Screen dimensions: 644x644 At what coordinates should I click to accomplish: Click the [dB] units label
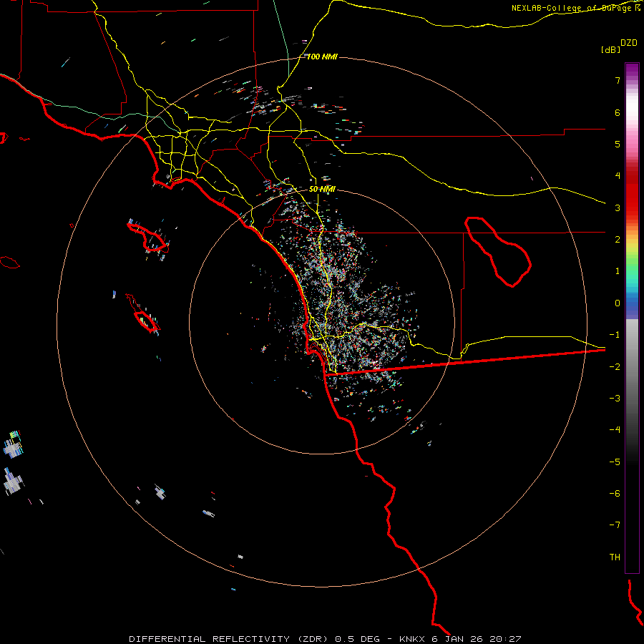tap(610, 49)
